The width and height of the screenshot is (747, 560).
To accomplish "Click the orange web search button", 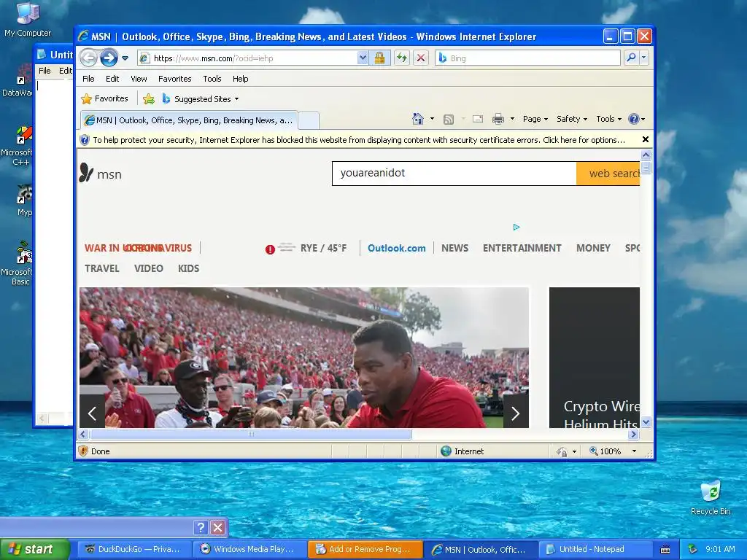I will pyautogui.click(x=608, y=174).
